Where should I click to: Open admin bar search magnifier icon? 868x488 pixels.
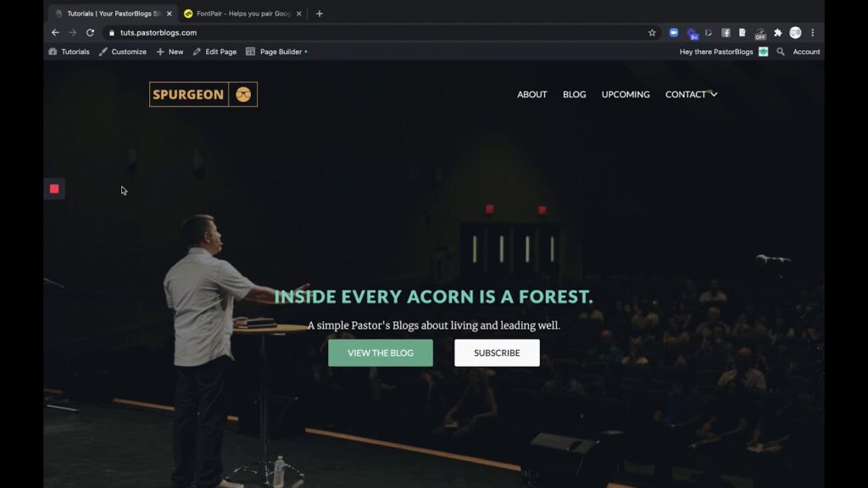[x=781, y=52]
